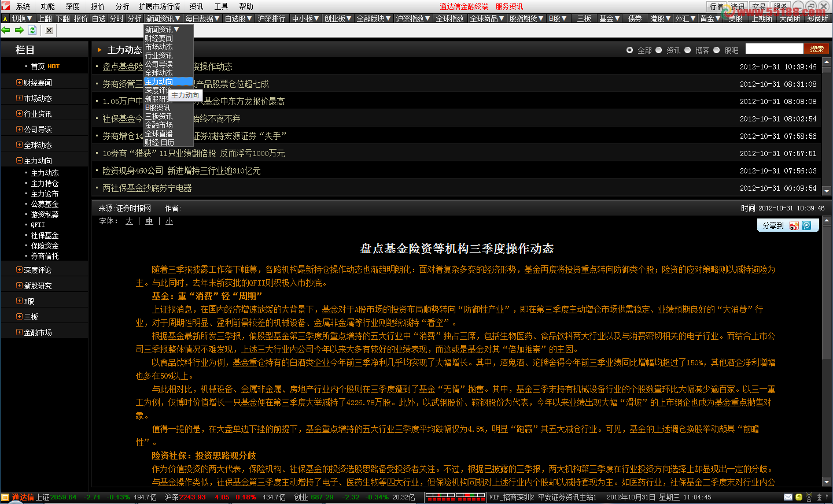Open headline 险资现身460公司 新进增持三行业
The width and height of the screenshot is (833, 504).
[182, 171]
